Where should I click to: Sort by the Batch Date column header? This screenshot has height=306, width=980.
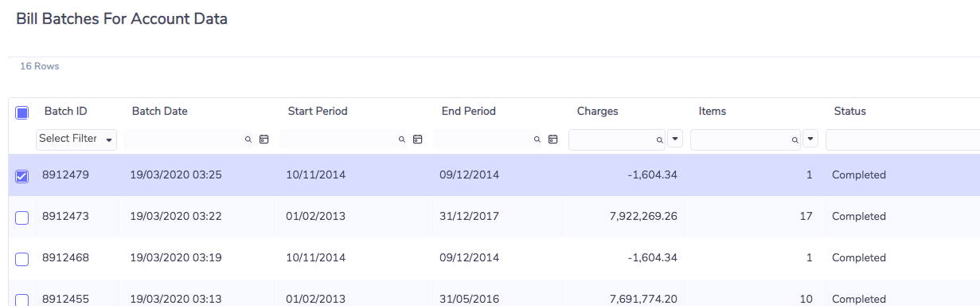(x=159, y=111)
